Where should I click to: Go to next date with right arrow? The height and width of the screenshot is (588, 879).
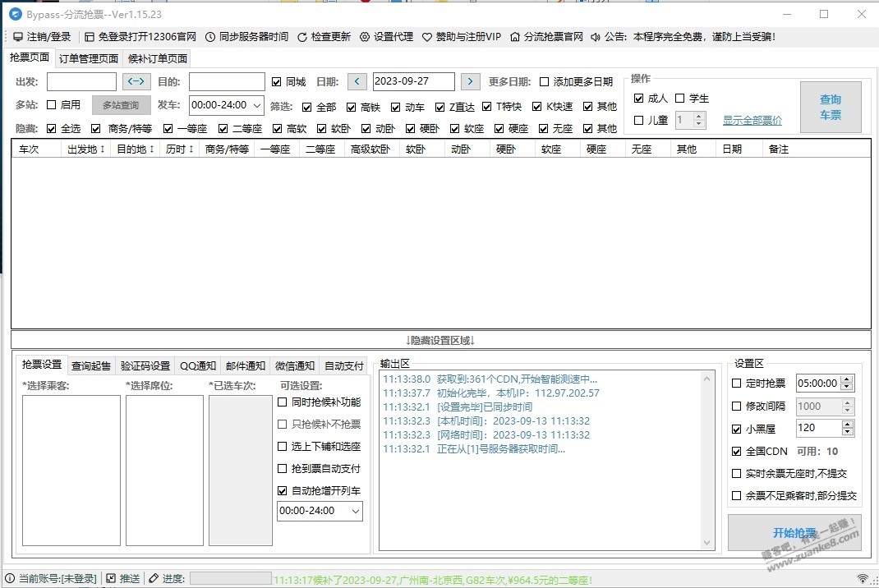pos(471,81)
